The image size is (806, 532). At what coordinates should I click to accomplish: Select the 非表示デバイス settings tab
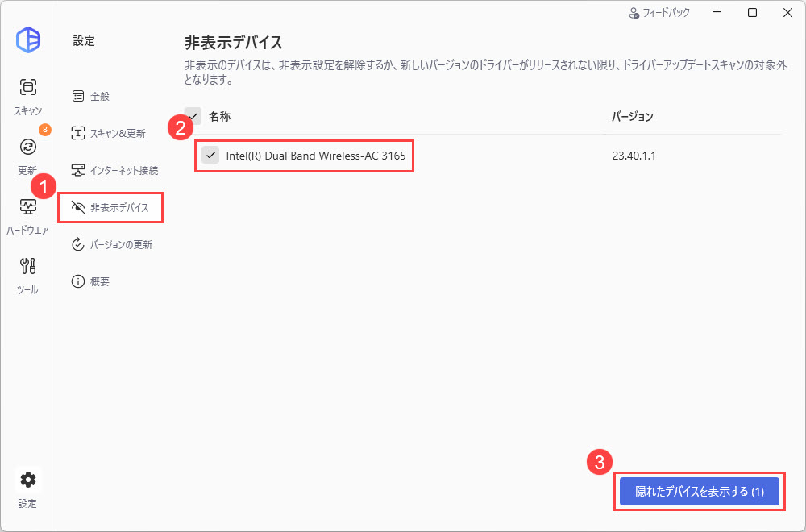click(x=110, y=208)
